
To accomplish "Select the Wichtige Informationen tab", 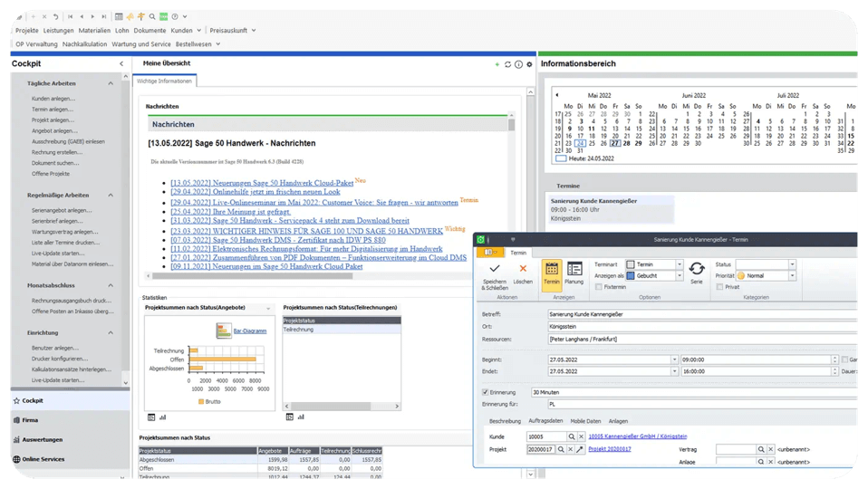I will pyautogui.click(x=164, y=81).
